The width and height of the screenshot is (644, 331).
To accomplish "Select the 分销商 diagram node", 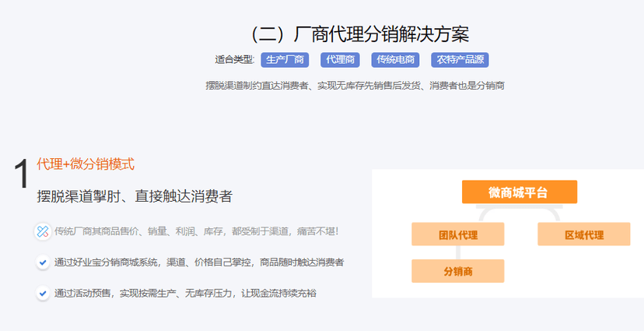I will point(457,271).
